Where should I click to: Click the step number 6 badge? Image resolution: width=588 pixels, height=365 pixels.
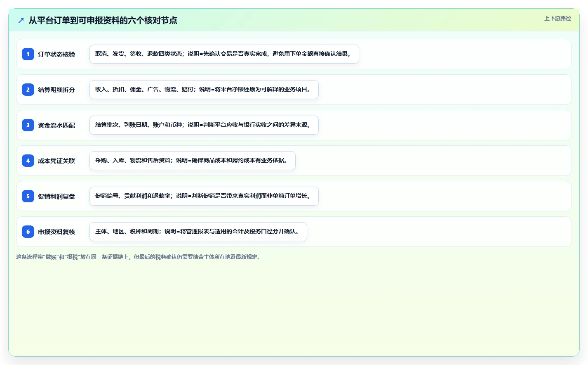[28, 232]
